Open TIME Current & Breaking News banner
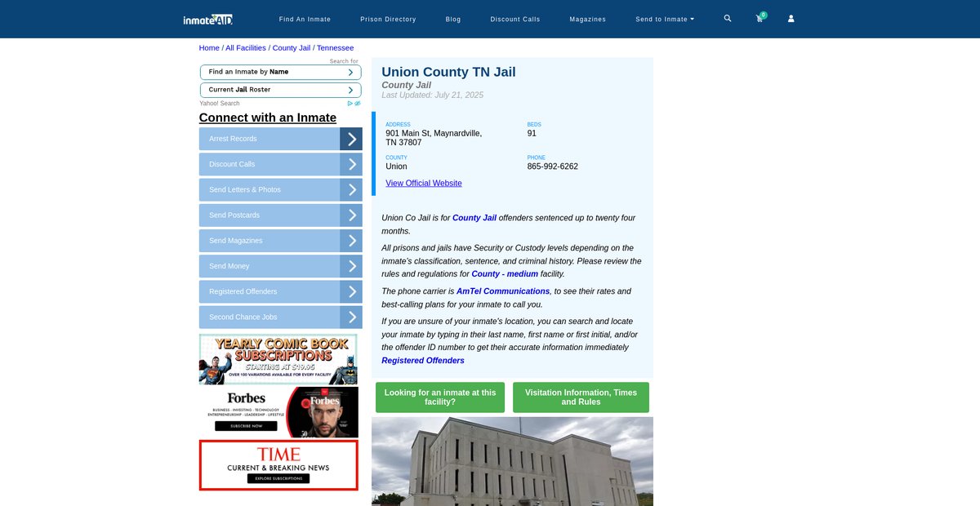The width and height of the screenshot is (980, 506). click(278, 465)
